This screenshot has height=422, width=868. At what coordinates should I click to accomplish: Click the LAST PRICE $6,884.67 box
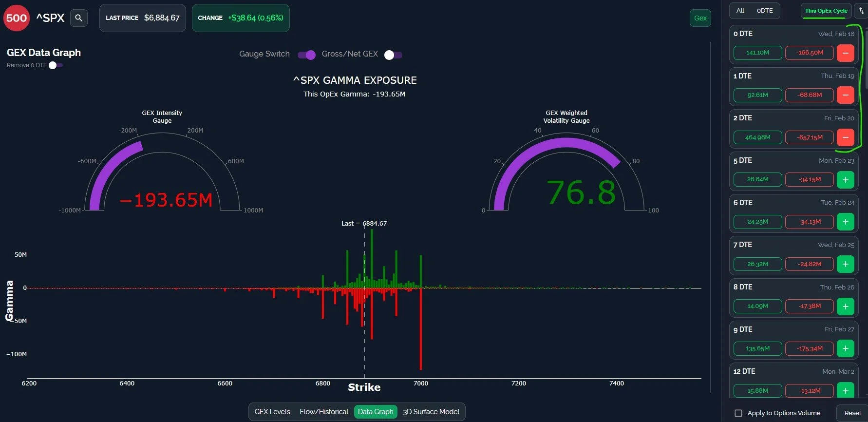(x=143, y=18)
